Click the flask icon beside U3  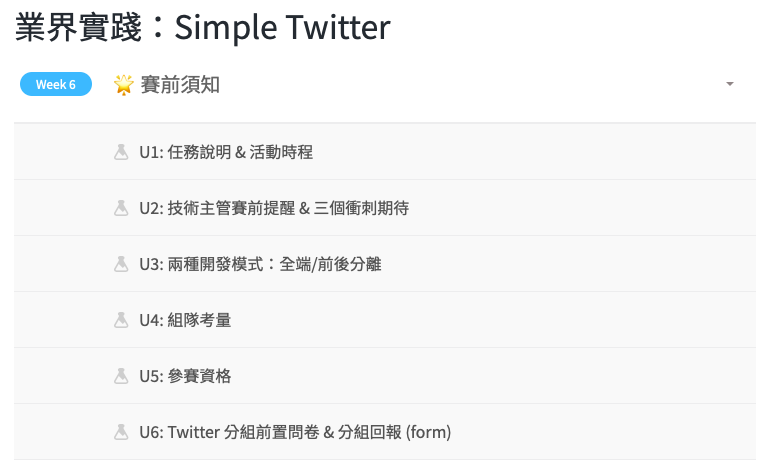pos(121,264)
